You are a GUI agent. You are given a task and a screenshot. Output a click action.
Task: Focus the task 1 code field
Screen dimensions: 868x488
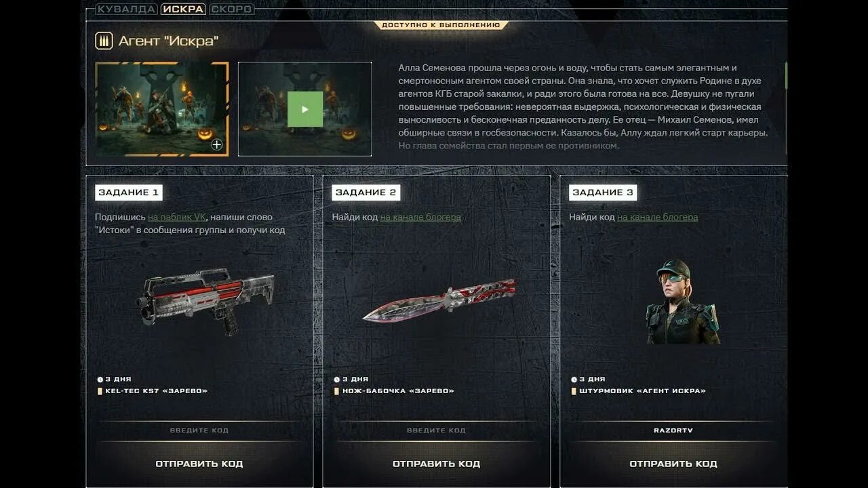[199, 430]
